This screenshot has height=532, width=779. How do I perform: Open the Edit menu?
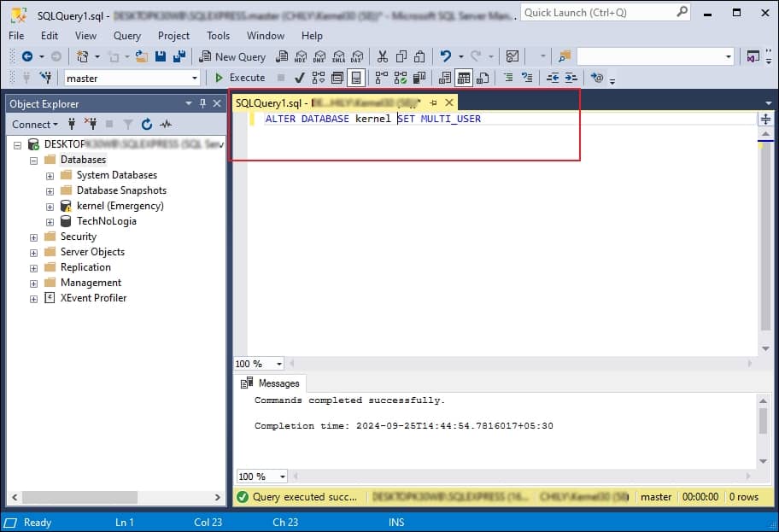(50, 36)
